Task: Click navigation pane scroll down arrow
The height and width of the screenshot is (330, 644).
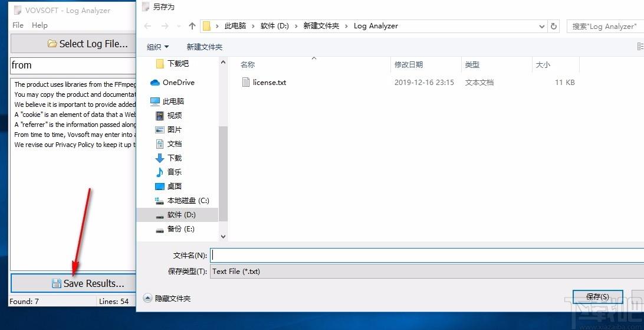Action: tap(223, 237)
